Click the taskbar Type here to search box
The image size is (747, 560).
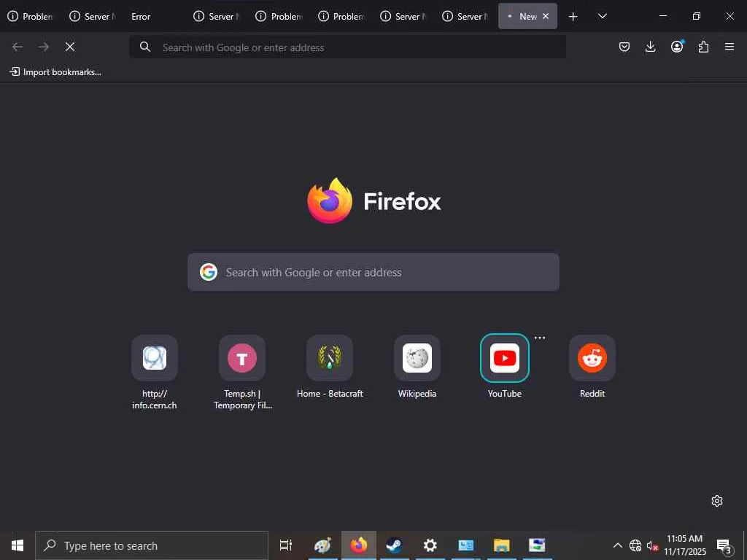pos(152,545)
